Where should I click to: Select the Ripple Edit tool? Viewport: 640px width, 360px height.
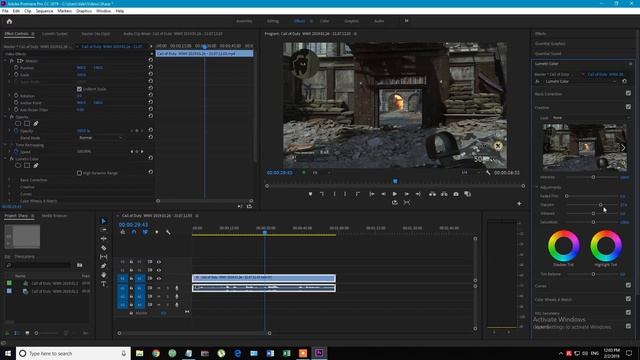tap(104, 239)
